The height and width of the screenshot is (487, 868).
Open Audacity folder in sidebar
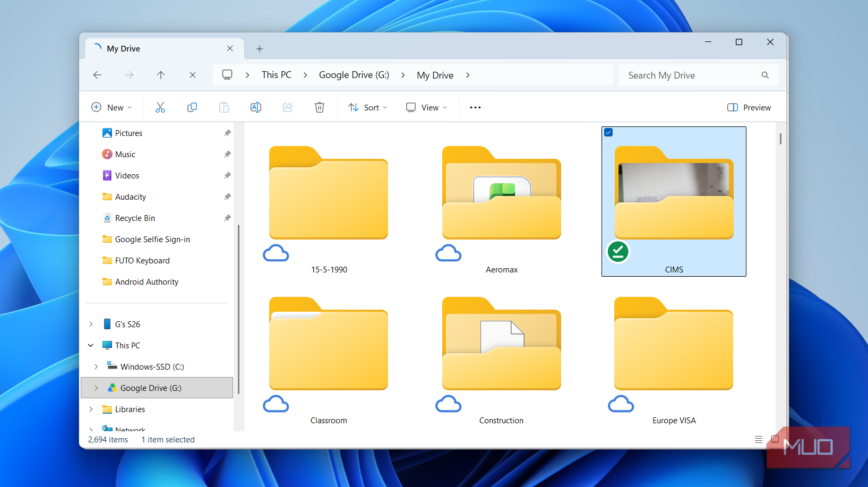click(131, 196)
